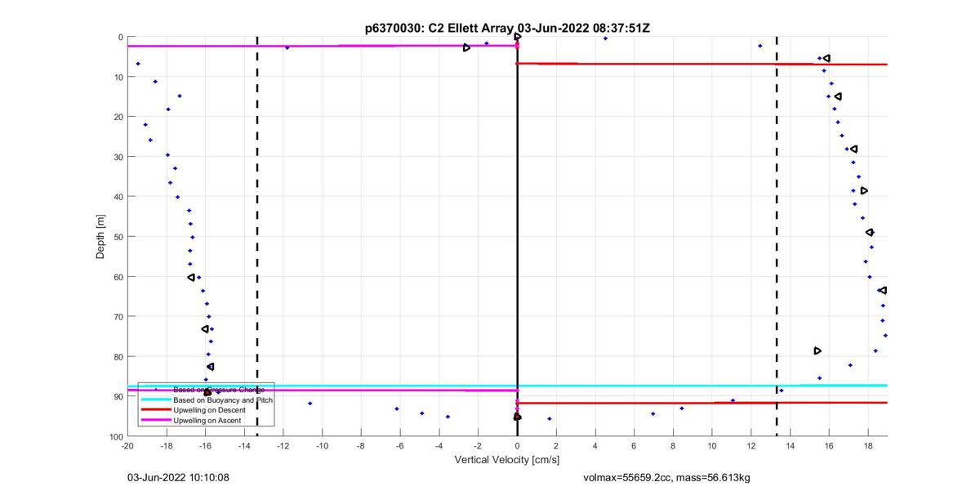Click the 'volmax=55659.2cc, mass=56.613kg' footer text

click(667, 476)
